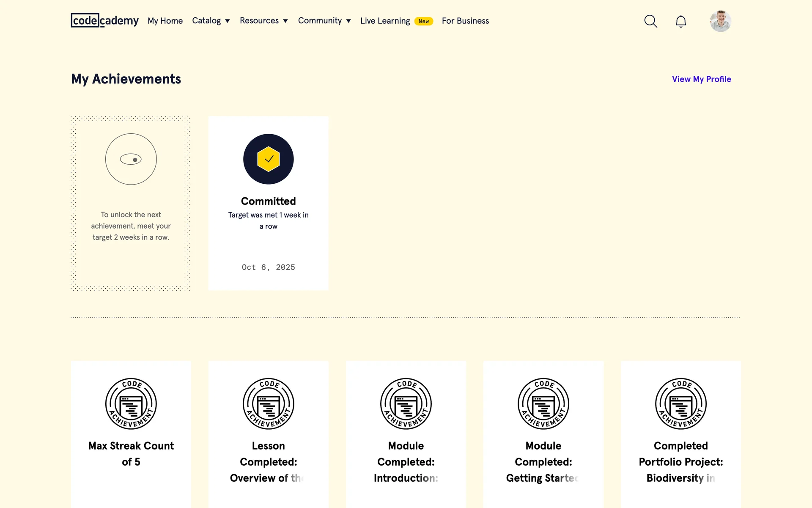Click the yellow New badge

[x=423, y=21]
